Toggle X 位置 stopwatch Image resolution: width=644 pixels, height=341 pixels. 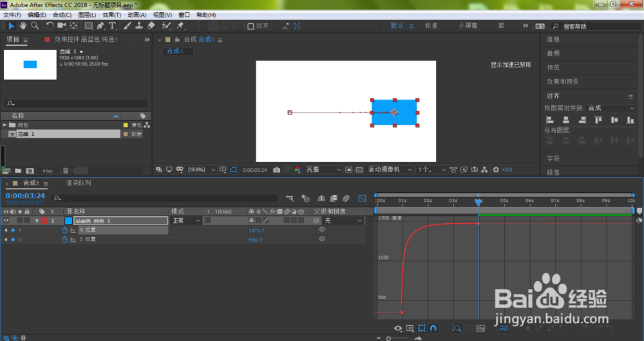pyautogui.click(x=64, y=230)
